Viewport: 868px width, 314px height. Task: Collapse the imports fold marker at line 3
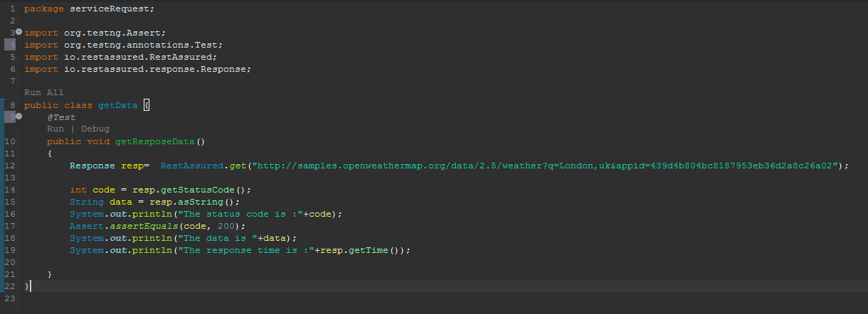click(x=18, y=33)
